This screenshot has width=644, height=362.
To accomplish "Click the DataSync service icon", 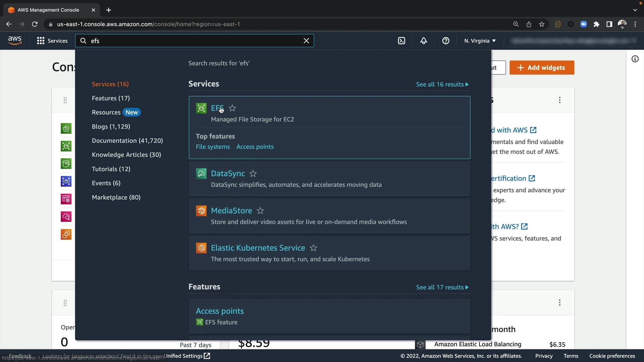I will [201, 174].
